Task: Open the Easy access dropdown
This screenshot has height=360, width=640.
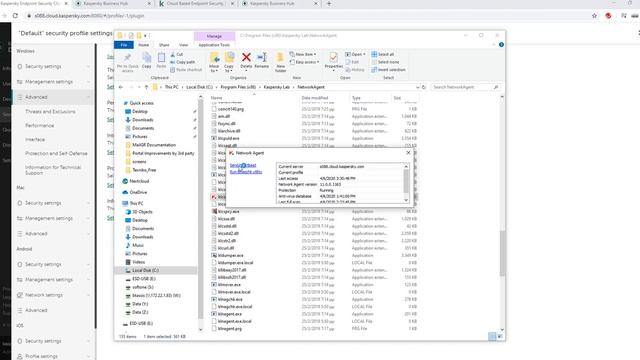Action: [304, 62]
